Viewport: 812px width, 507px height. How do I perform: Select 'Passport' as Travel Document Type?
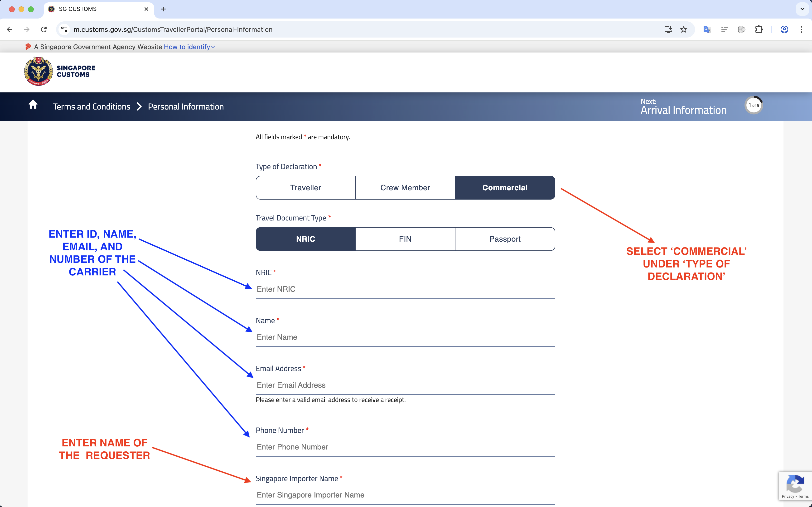coord(505,239)
